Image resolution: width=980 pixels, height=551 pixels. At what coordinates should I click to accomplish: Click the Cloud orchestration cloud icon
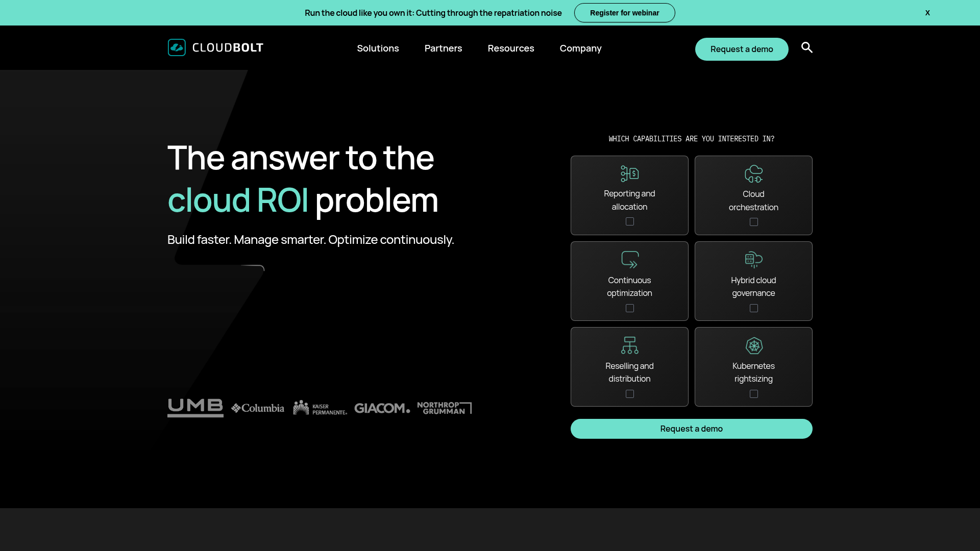(753, 173)
